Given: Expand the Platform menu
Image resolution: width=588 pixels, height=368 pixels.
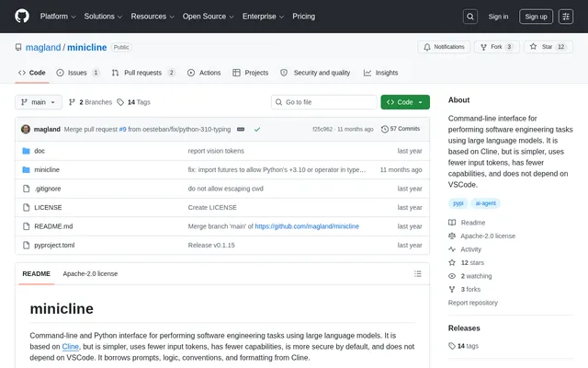Looking at the screenshot, I should (58, 17).
